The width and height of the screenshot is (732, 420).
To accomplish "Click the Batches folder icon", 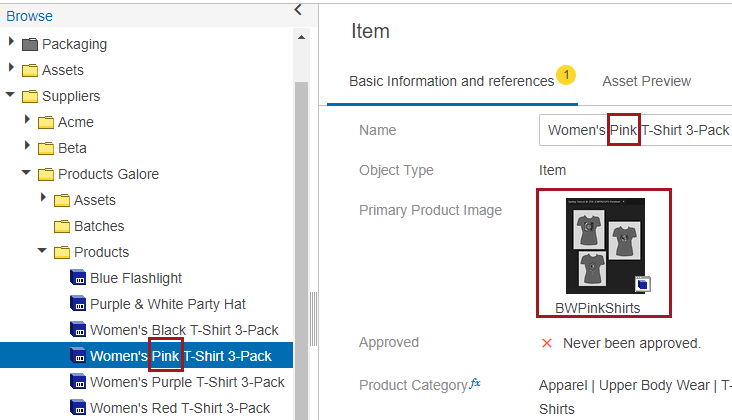I will coord(61,226).
